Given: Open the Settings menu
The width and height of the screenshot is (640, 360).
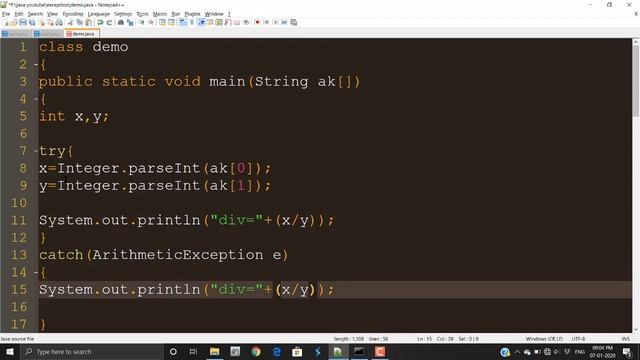Looking at the screenshot, I should coord(123,14).
